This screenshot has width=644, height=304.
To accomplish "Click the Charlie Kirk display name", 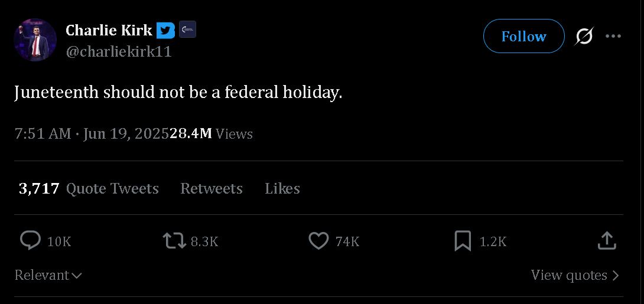I will tap(109, 30).
